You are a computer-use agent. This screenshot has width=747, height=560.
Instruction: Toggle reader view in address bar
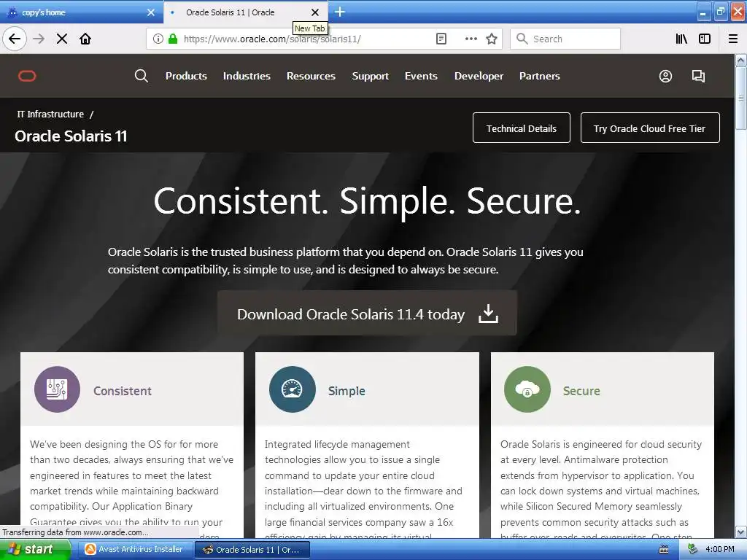[x=441, y=39]
